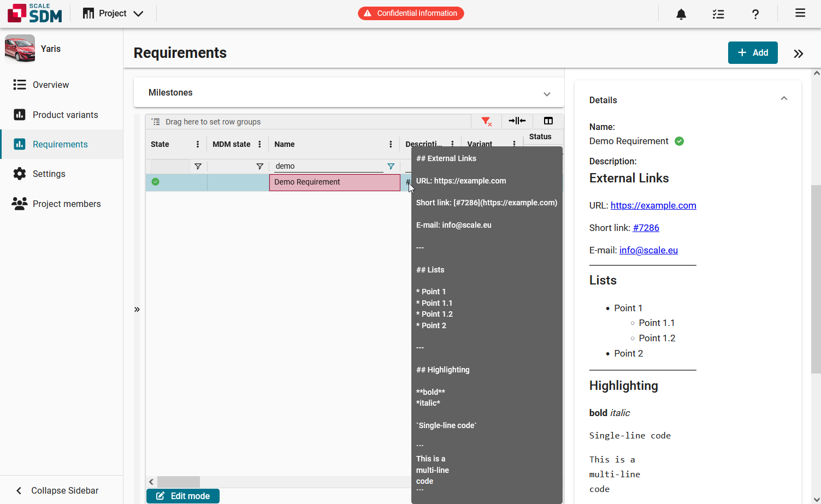Select Requirements in the sidebar
This screenshot has height=504, width=821.
click(x=61, y=144)
